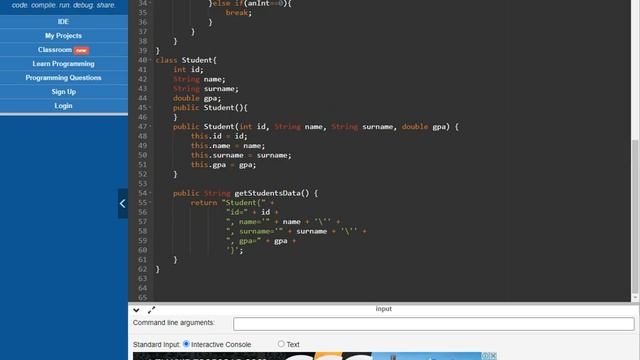Image resolution: width=640 pixels, height=360 pixels.
Task: Open Learn Programming page
Action: coord(63,64)
